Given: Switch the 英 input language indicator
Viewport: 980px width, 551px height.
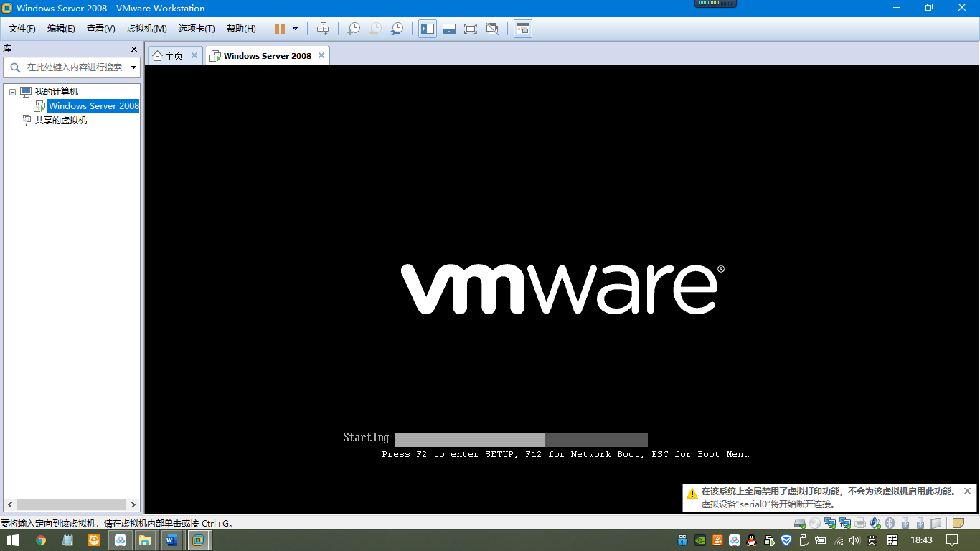Looking at the screenshot, I should coord(872,540).
